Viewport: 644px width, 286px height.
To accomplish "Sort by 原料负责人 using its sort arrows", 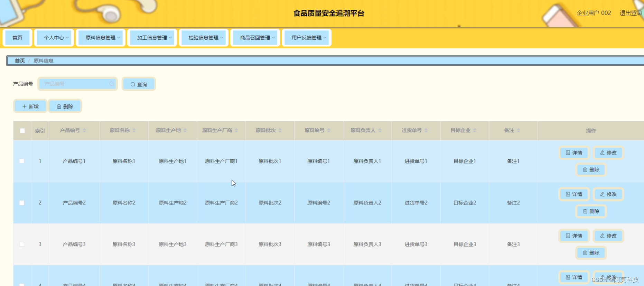I will (x=380, y=130).
